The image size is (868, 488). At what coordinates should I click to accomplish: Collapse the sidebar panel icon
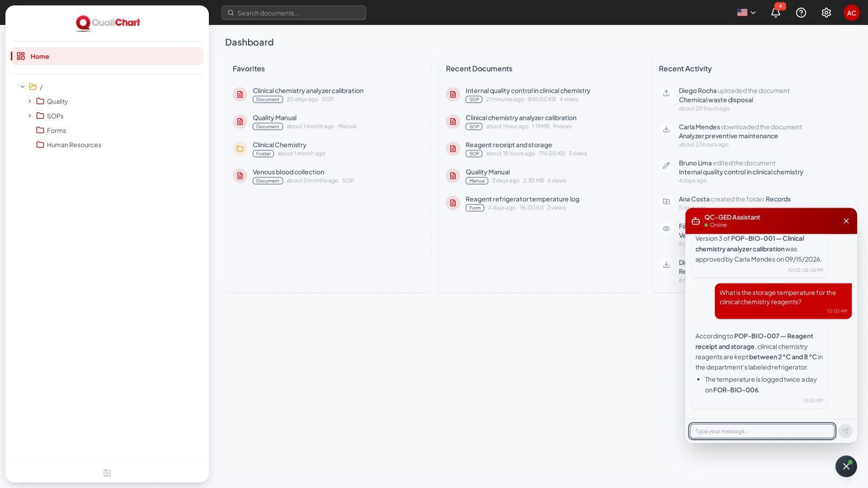click(x=107, y=473)
